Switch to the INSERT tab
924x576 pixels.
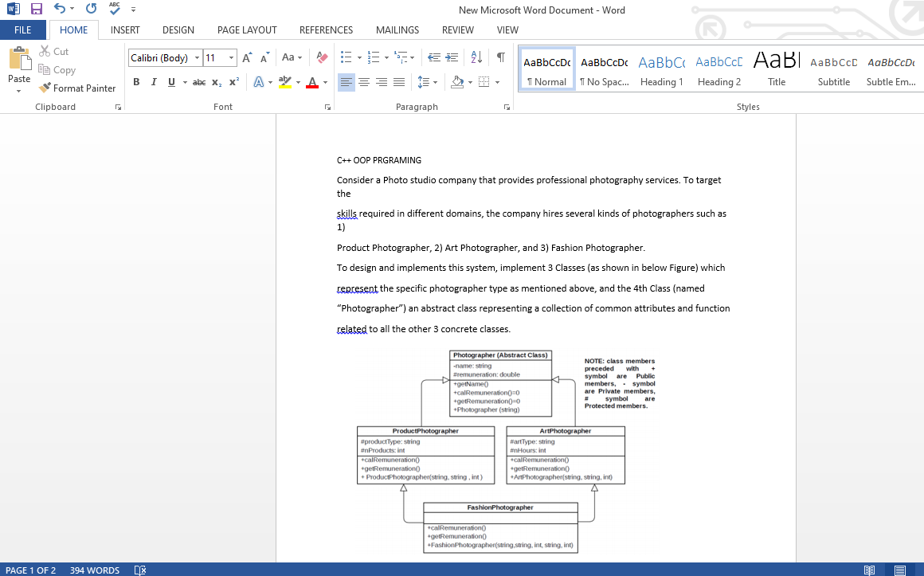125,30
